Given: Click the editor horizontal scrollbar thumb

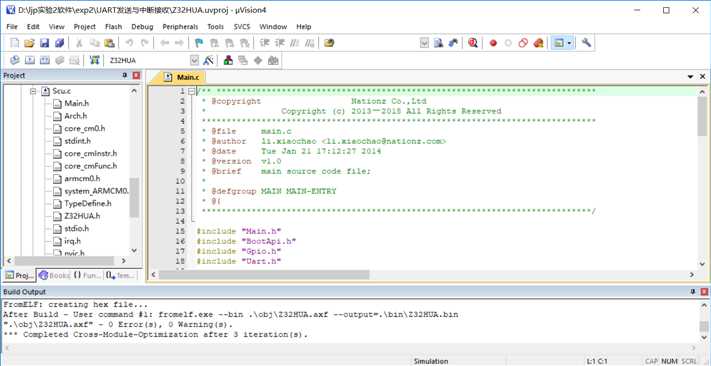Looking at the screenshot, I should tap(264, 275).
